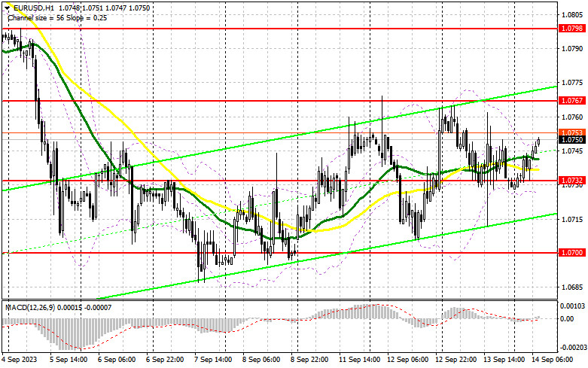Image resolution: width=588 pixels, height=368 pixels.
Task: Click the '12 Sep 22:00' time axis label
Action: click(x=455, y=360)
